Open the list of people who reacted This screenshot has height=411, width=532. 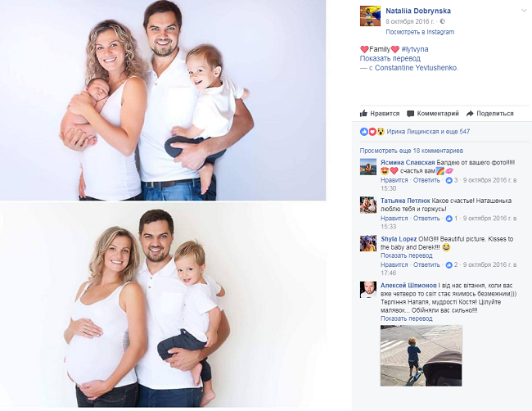[x=428, y=132]
